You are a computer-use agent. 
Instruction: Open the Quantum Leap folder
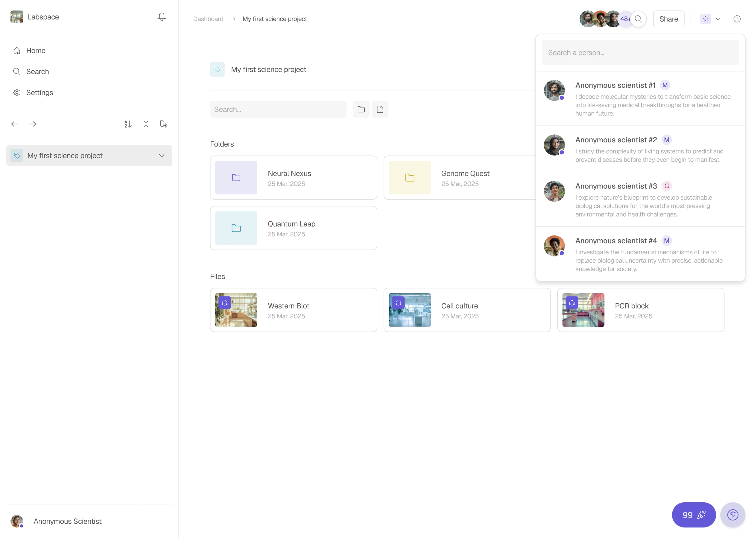294,228
